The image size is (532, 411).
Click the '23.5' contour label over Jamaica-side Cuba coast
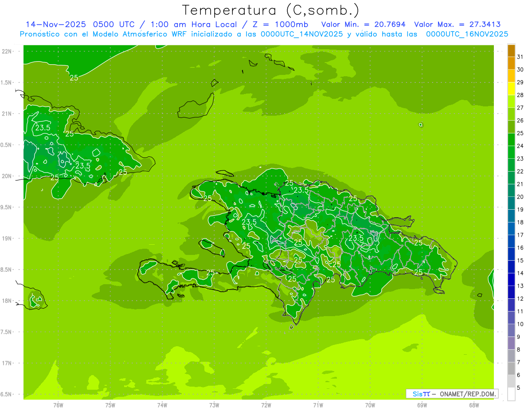click(82, 166)
